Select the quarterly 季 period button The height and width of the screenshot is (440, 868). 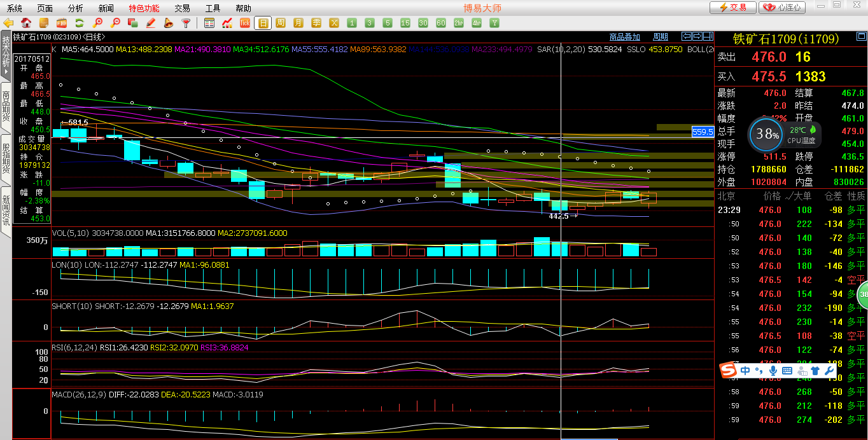pyautogui.click(x=316, y=23)
